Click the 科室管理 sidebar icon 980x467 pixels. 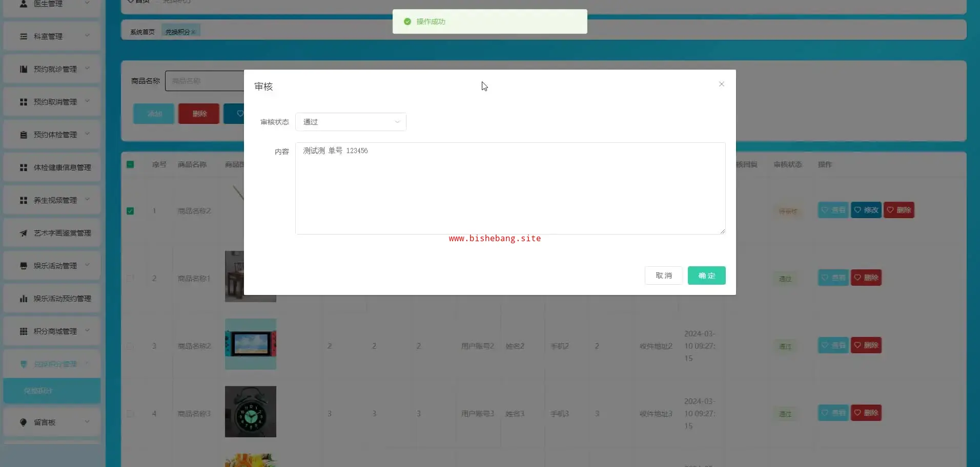24,36
